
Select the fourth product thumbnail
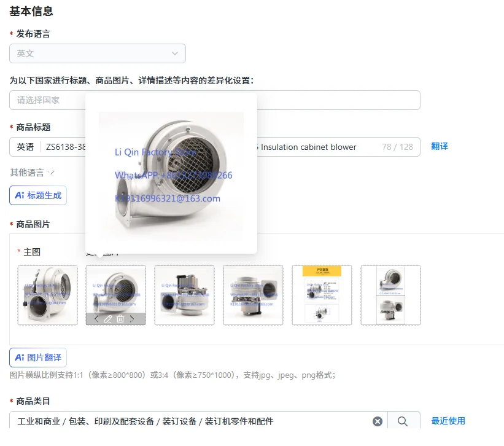[254, 295]
